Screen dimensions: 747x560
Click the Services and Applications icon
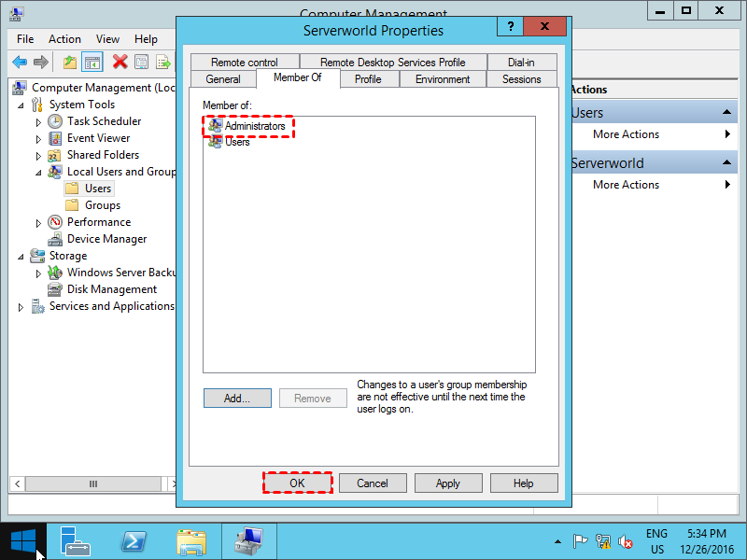pyautogui.click(x=37, y=306)
